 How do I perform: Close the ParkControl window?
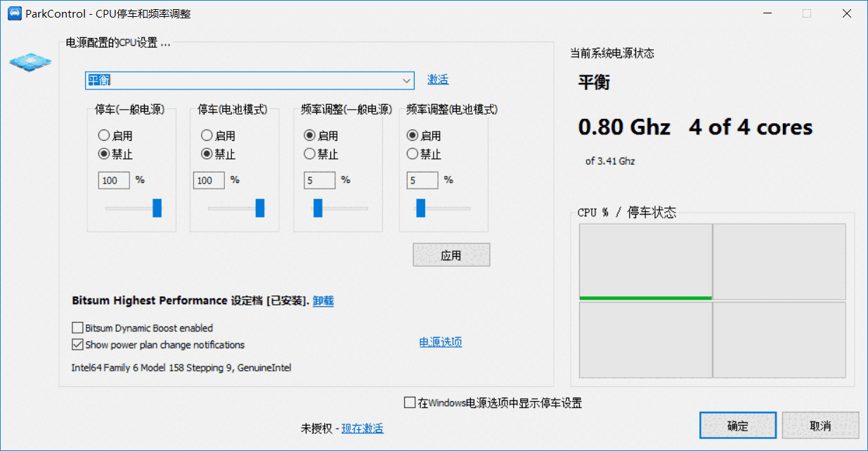coord(847,13)
